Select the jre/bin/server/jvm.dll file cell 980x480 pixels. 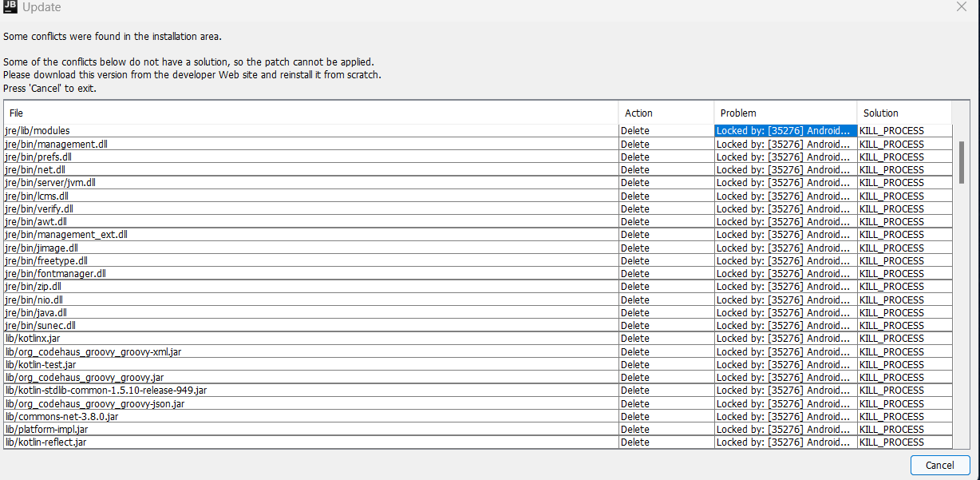coord(311,182)
